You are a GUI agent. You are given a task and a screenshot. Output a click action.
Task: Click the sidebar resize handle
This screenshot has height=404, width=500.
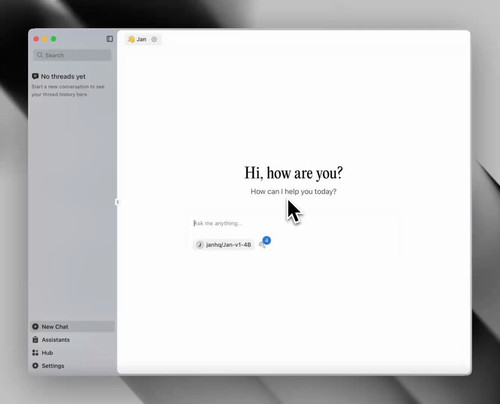tap(117, 202)
